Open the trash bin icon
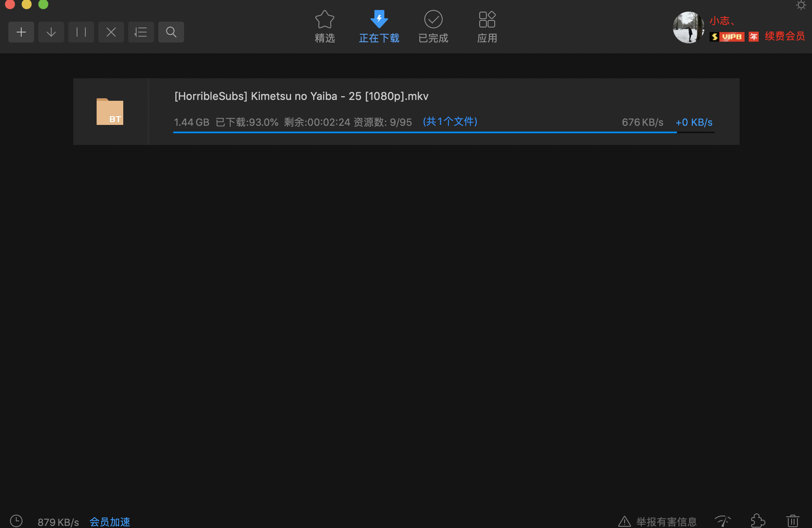Screen dimensions: 812x528 click(x=792, y=521)
